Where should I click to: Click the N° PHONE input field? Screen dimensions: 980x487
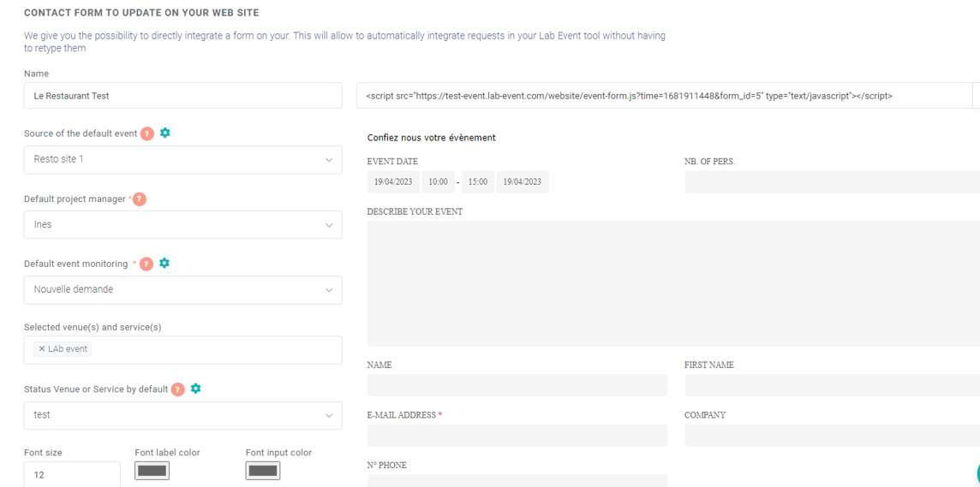[x=517, y=481]
